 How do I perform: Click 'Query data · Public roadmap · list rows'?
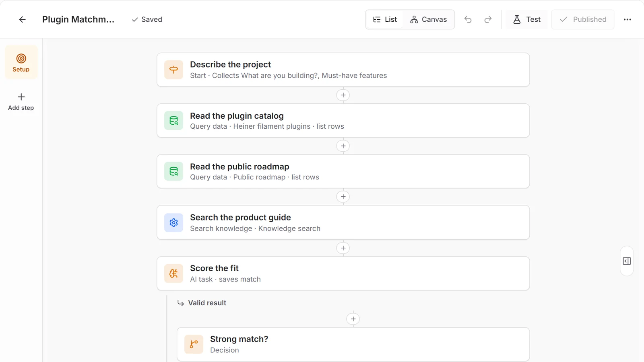pos(254,177)
